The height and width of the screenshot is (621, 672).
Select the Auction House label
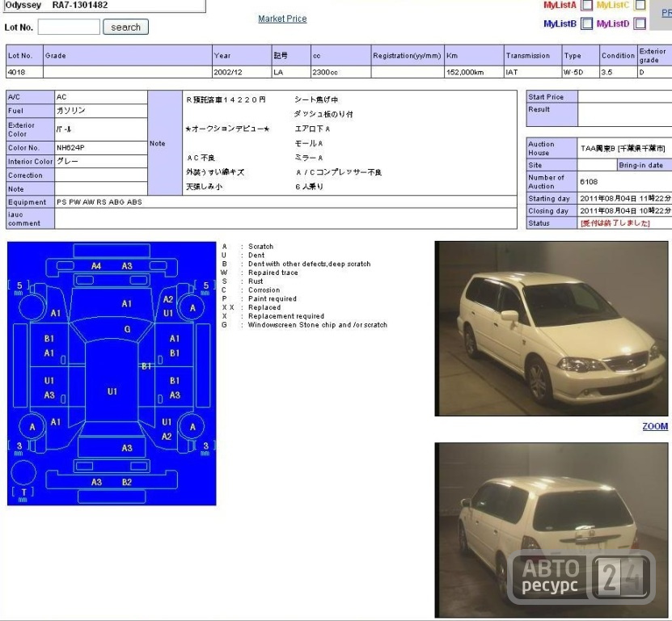(x=552, y=148)
